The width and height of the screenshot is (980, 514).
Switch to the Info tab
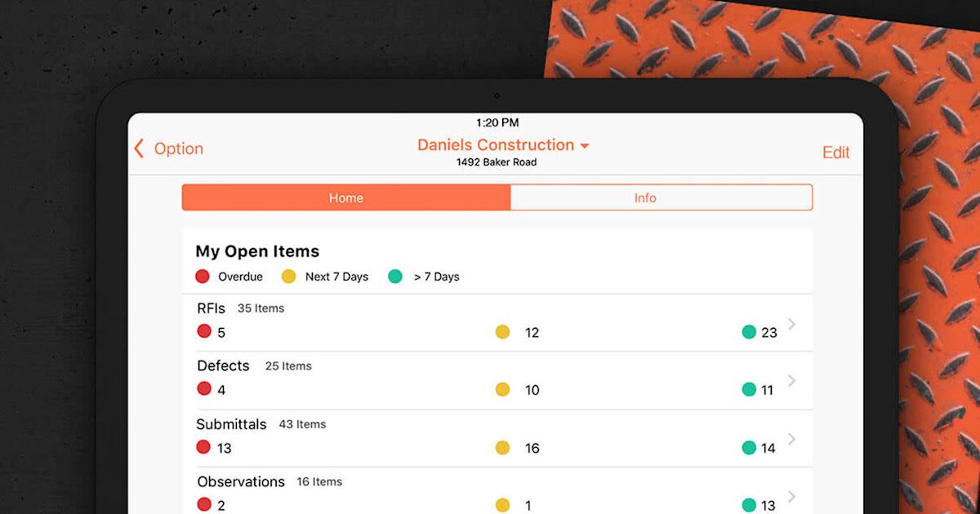(644, 197)
